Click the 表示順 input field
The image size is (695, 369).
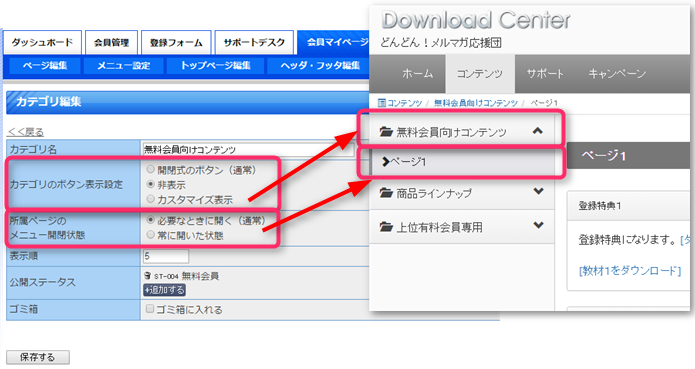click(x=166, y=256)
